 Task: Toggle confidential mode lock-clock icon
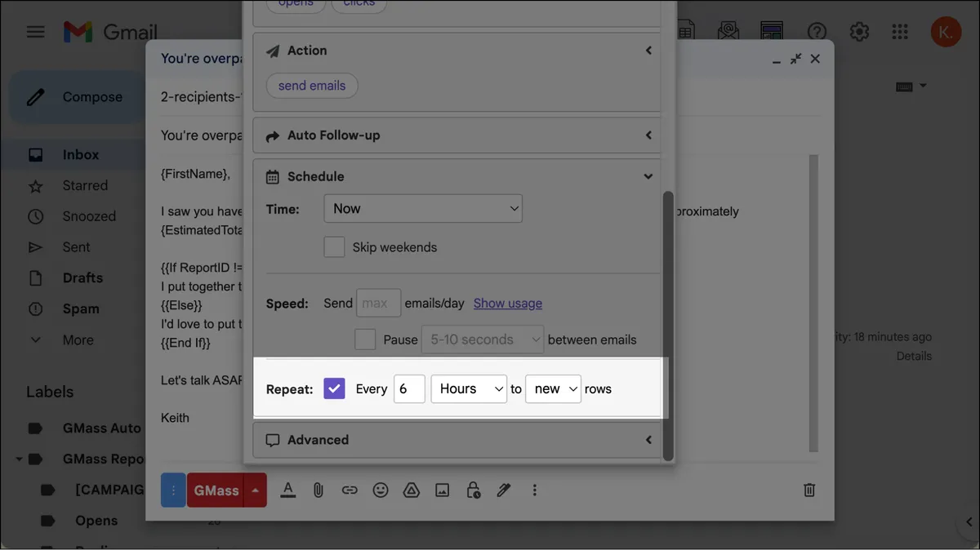pyautogui.click(x=473, y=490)
